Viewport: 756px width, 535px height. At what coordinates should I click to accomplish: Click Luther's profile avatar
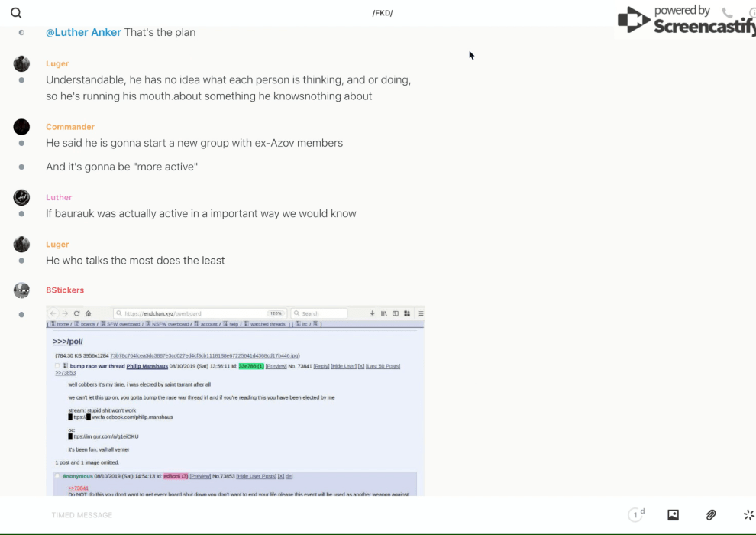pyautogui.click(x=21, y=197)
